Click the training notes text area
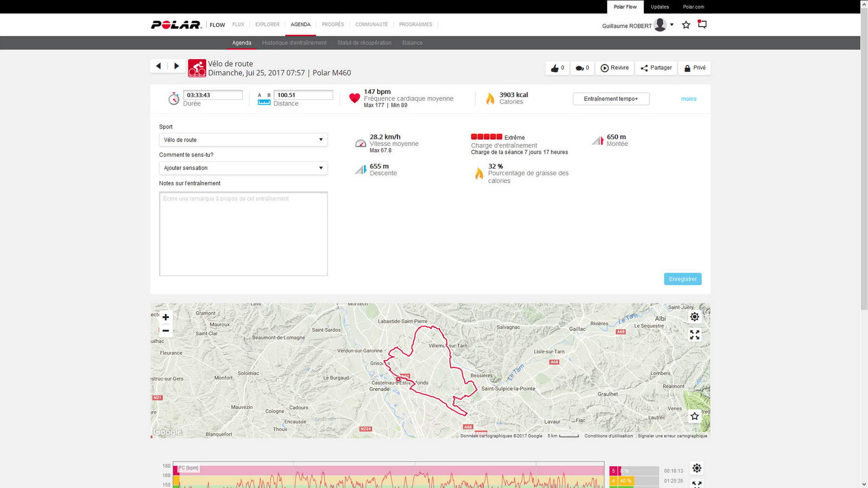Screen dimensions: 868x488 243,234
